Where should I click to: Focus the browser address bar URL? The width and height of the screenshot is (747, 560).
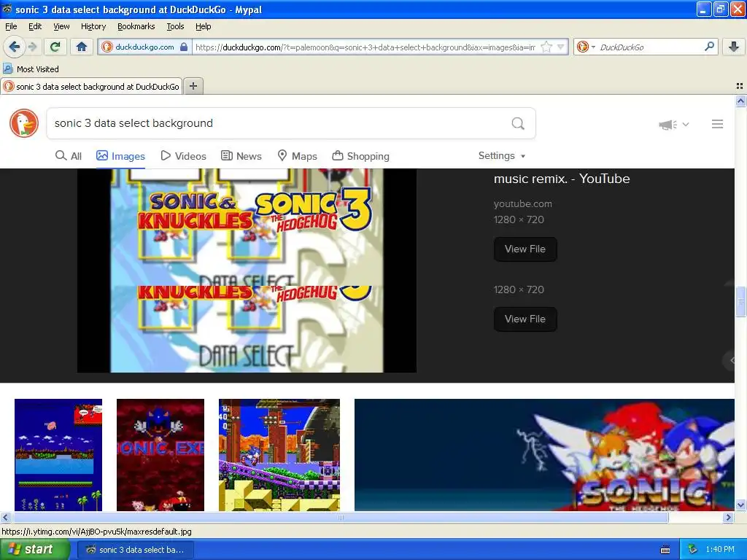click(365, 47)
